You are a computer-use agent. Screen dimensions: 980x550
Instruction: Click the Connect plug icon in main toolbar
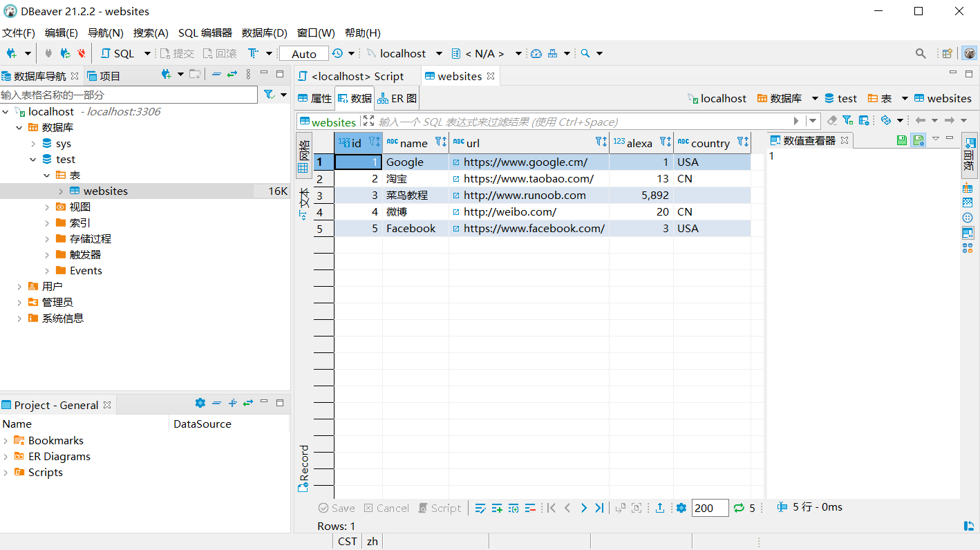point(48,53)
